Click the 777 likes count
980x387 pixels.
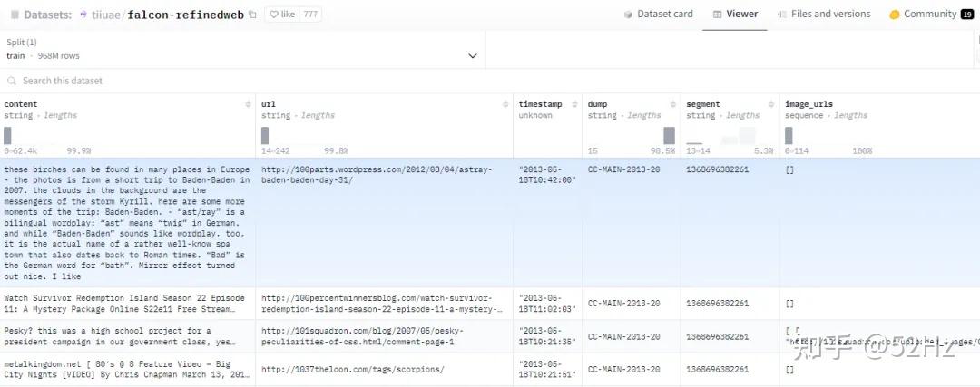pos(310,15)
